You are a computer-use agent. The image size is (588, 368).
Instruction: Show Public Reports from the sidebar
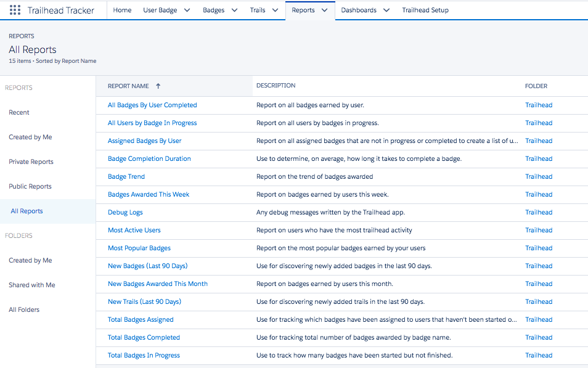coord(30,187)
